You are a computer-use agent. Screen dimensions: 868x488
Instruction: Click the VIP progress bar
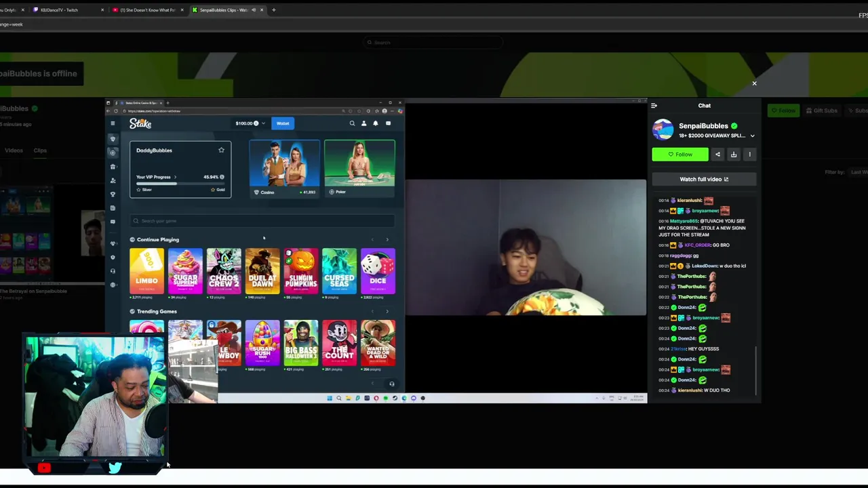tap(180, 184)
